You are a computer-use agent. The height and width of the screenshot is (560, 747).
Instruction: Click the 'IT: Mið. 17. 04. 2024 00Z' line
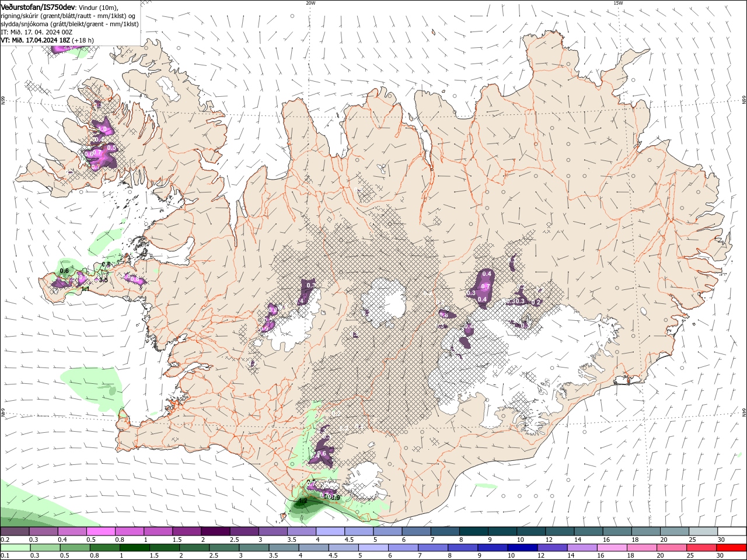tap(36, 32)
